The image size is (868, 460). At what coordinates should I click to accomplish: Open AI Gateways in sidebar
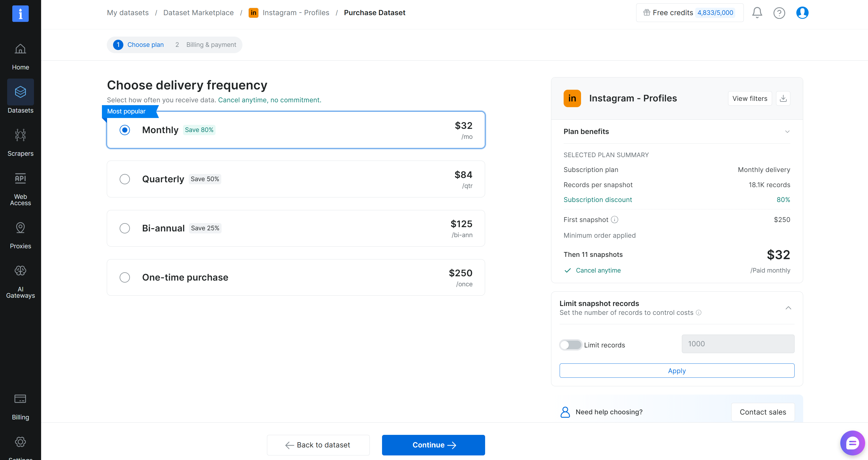tap(20, 282)
